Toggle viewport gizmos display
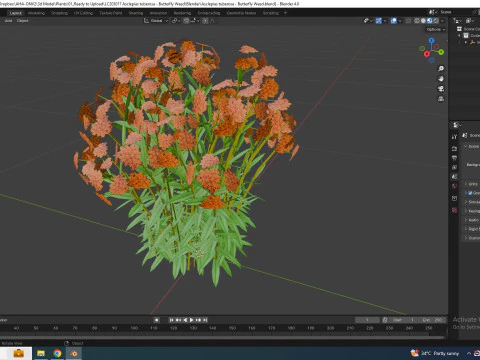 [x=379, y=21]
